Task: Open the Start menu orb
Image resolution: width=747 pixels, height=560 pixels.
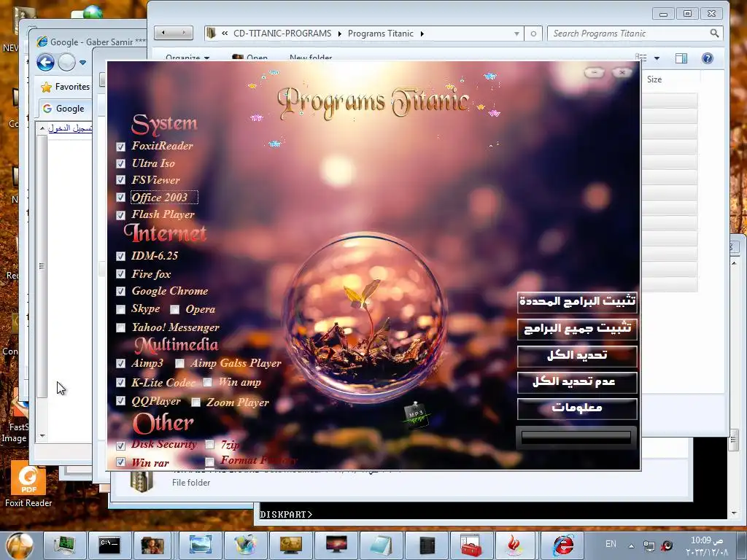Action: coord(19,545)
